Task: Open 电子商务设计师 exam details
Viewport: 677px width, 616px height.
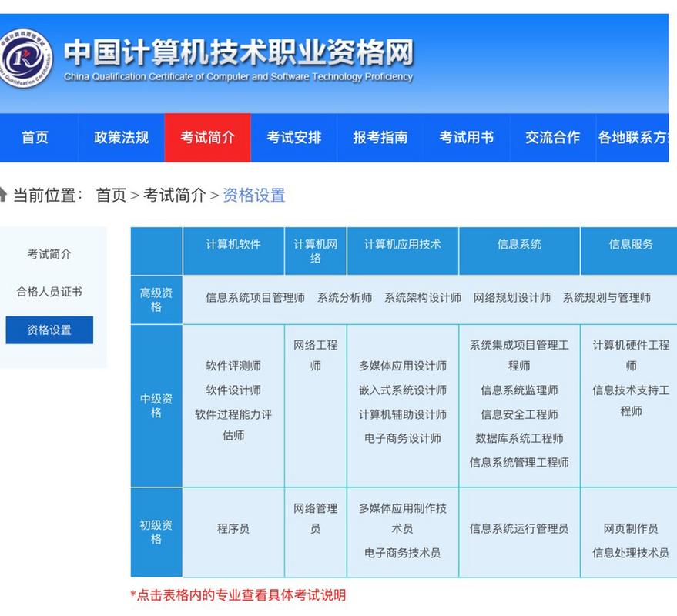Action: (x=403, y=439)
